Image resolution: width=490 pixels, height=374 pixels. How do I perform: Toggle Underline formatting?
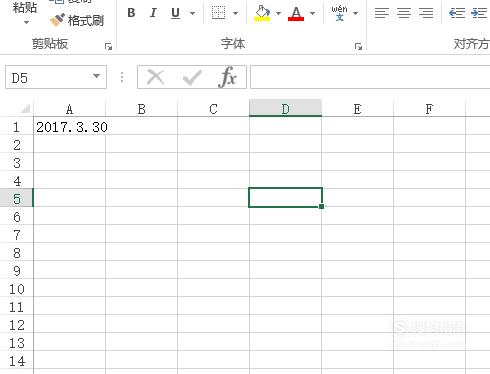(175, 13)
